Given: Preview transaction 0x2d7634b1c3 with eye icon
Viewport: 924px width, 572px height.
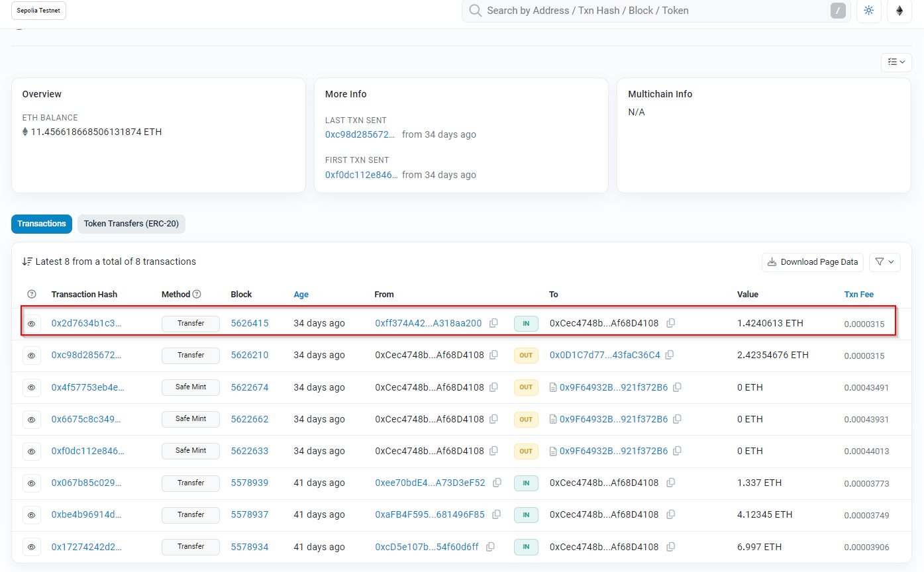Looking at the screenshot, I should coord(32,324).
